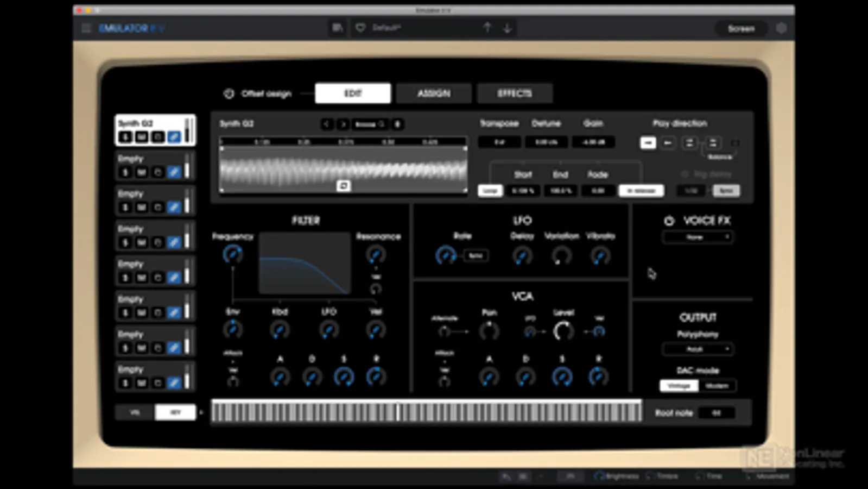The image size is (868, 489).
Task: Click the filter Resonance knob
Action: click(x=376, y=254)
